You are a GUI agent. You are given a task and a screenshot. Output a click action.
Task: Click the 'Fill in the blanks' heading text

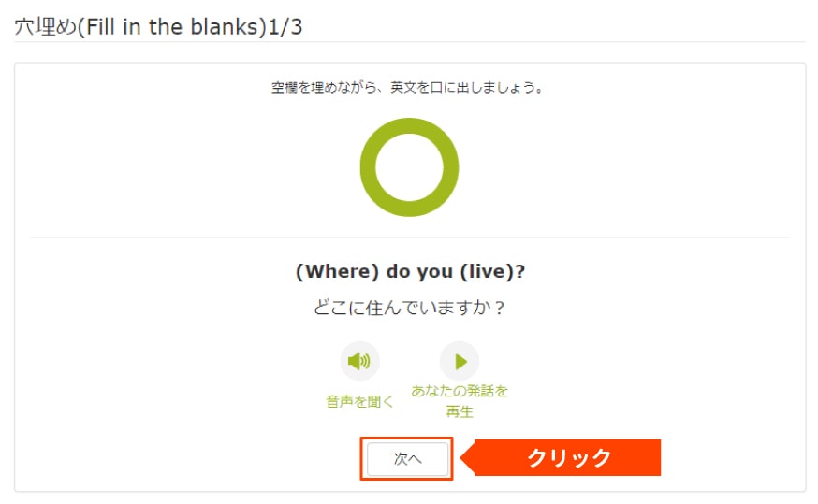click(172, 27)
